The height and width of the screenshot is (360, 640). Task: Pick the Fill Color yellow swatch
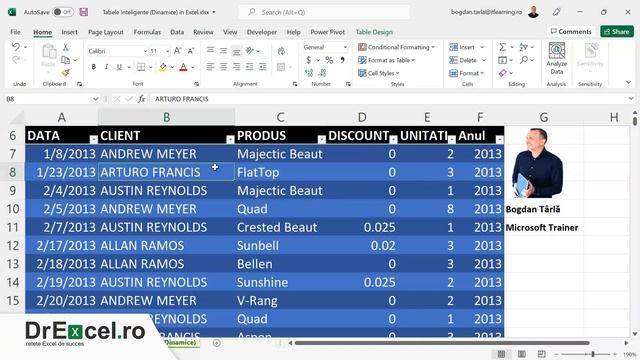pyautogui.click(x=163, y=67)
